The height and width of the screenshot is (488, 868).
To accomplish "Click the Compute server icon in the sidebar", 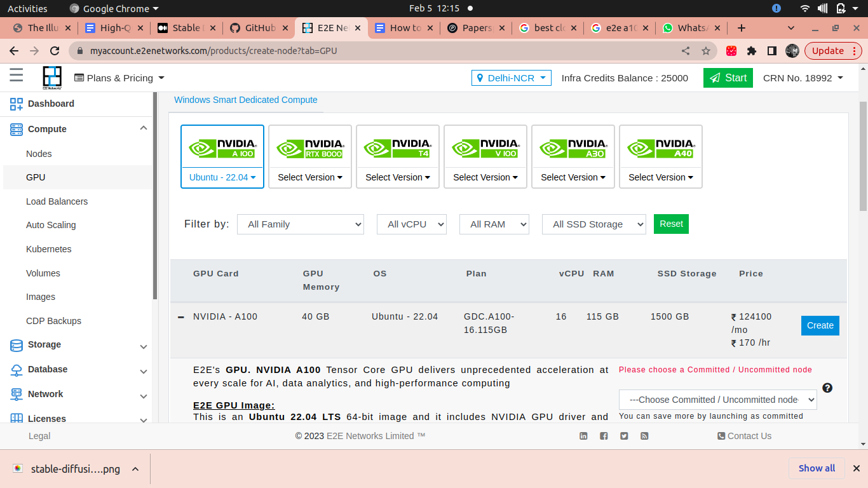I will [x=17, y=129].
